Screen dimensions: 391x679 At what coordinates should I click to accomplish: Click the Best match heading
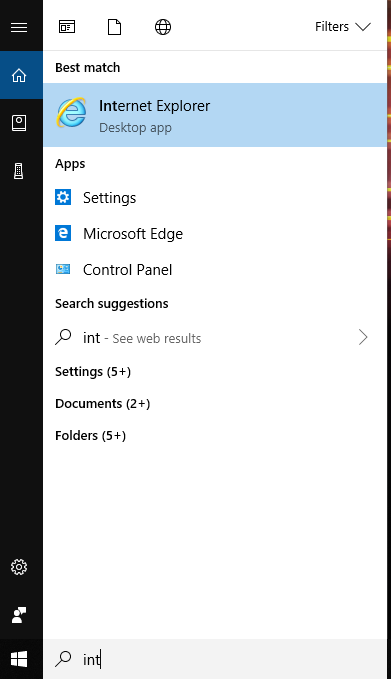coord(87,68)
